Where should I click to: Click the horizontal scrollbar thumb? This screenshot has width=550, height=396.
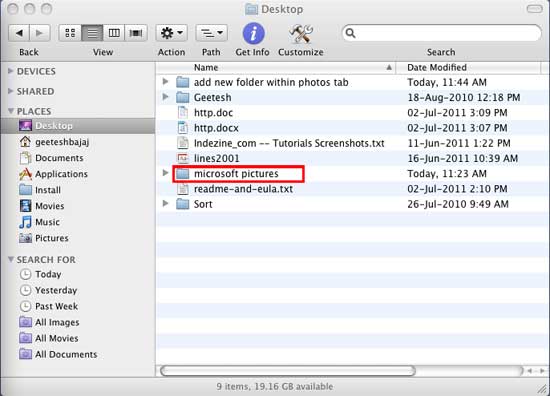tap(288, 371)
